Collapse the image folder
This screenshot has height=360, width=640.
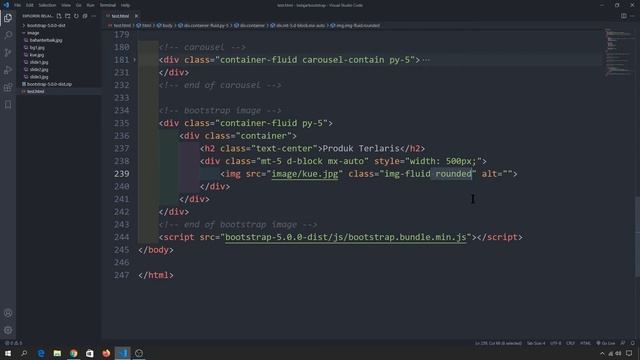click(x=33, y=33)
